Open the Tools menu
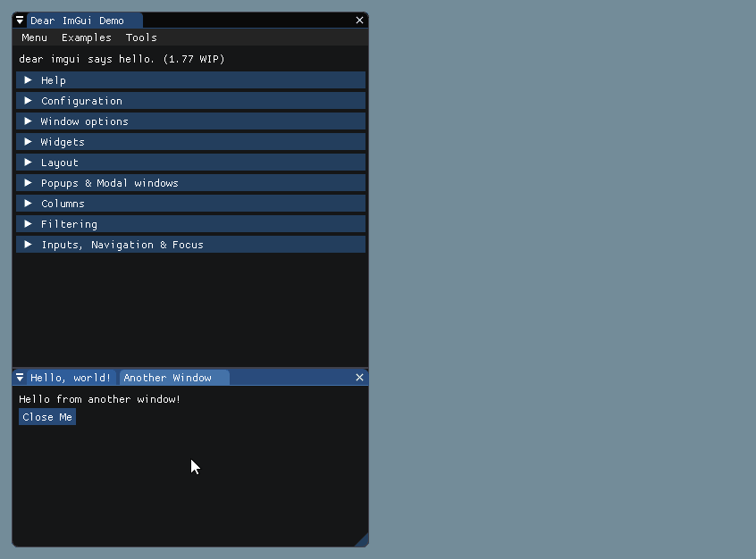Viewport: 756px width, 559px height. point(140,38)
